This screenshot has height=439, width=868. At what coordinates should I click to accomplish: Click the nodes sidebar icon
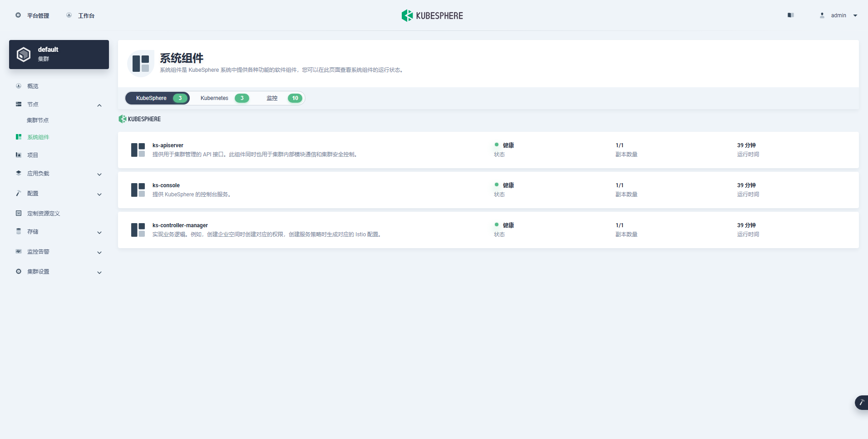19,104
